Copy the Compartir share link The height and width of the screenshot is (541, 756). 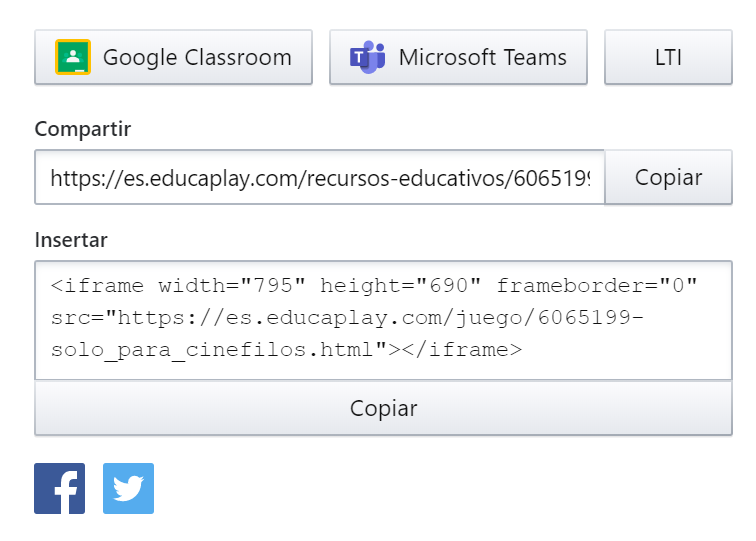(x=668, y=177)
